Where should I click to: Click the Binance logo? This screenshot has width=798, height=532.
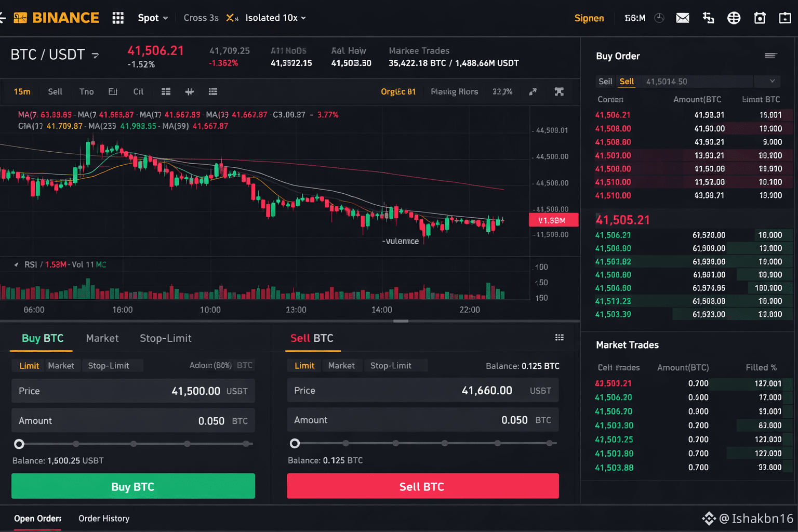tap(56, 18)
